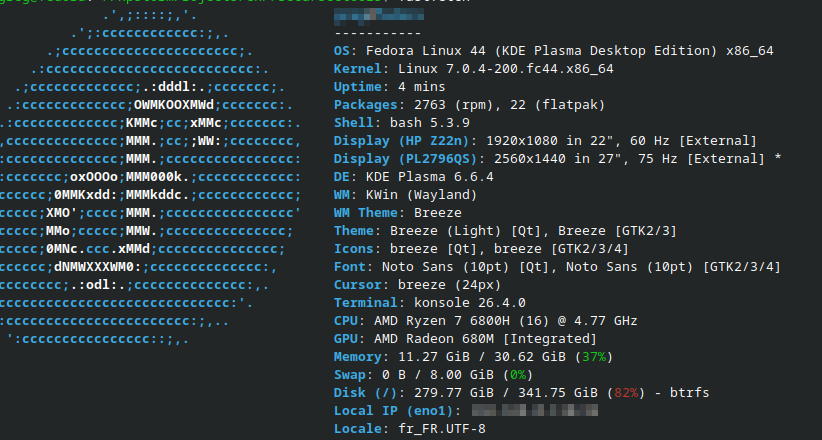This screenshot has height=440, width=822.
Task: Click the Display (HP Z22n) line
Action: point(546,141)
